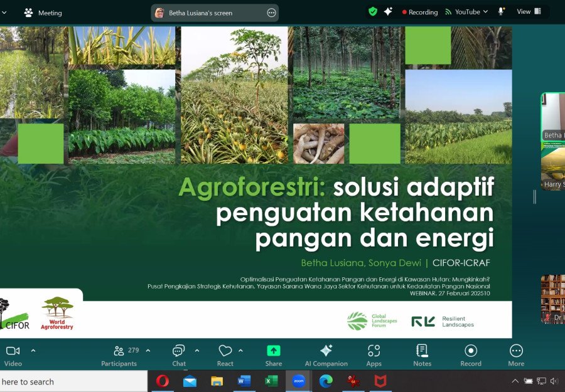This screenshot has width=565, height=392.
Task: Open options for Betha Lusiana's screen
Action: (271, 13)
